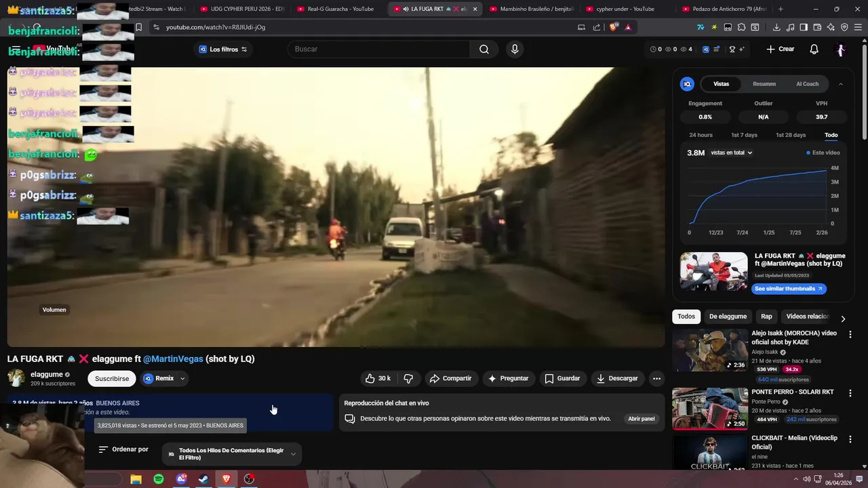
Task: Open Brave Shields lion icon
Action: [614, 27]
